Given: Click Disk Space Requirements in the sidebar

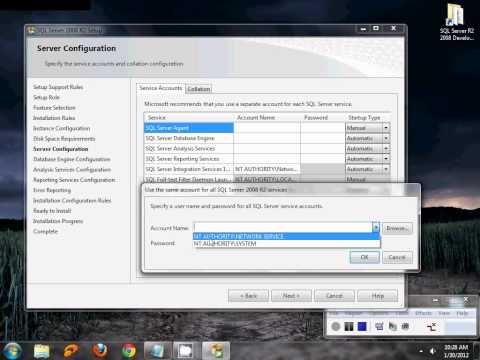Looking at the screenshot, I should tap(64, 139).
